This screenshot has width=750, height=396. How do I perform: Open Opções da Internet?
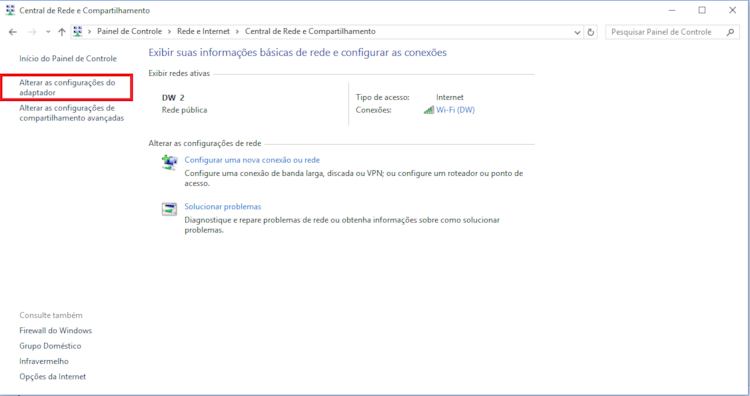53,376
